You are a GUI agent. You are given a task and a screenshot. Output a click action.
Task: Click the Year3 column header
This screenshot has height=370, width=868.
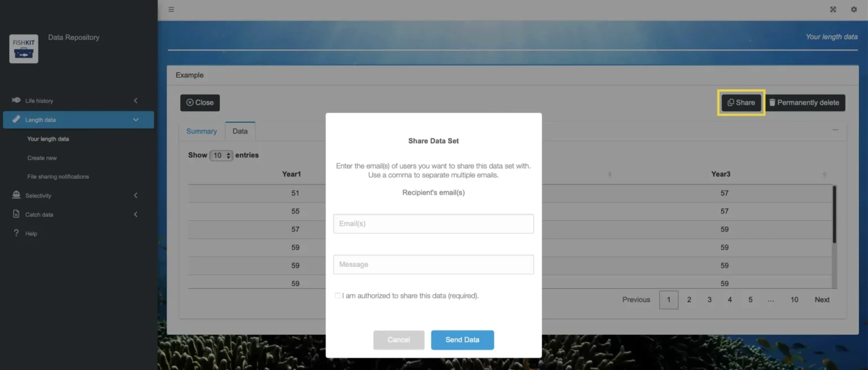click(x=721, y=174)
